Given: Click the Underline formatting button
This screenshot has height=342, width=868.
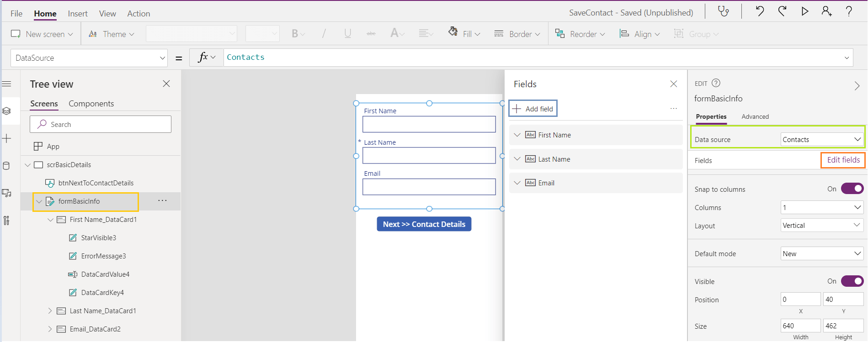Looking at the screenshot, I should tap(348, 34).
